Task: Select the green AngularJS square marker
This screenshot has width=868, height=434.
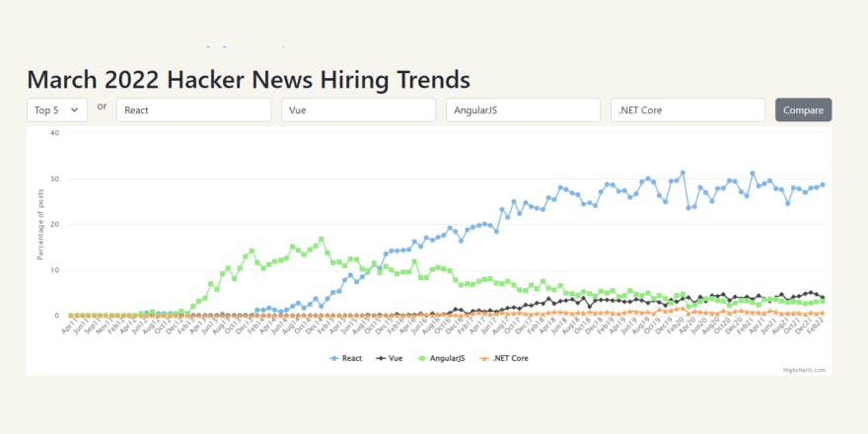Action: click(421, 359)
